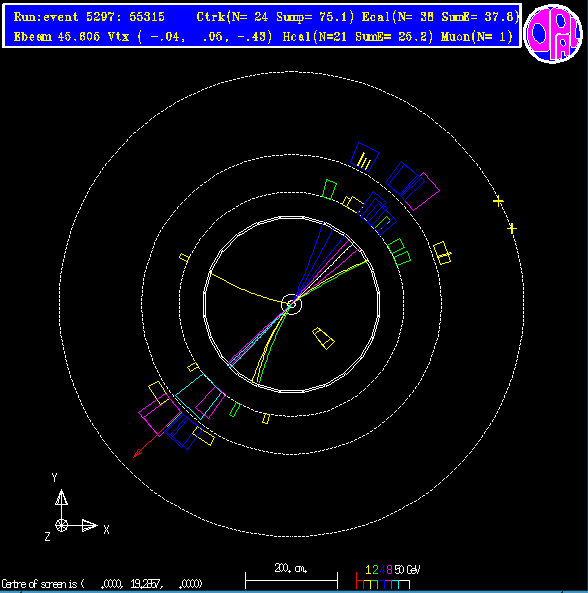Select the magenta hadron calorimeter block, upper right

pyautogui.click(x=422, y=192)
